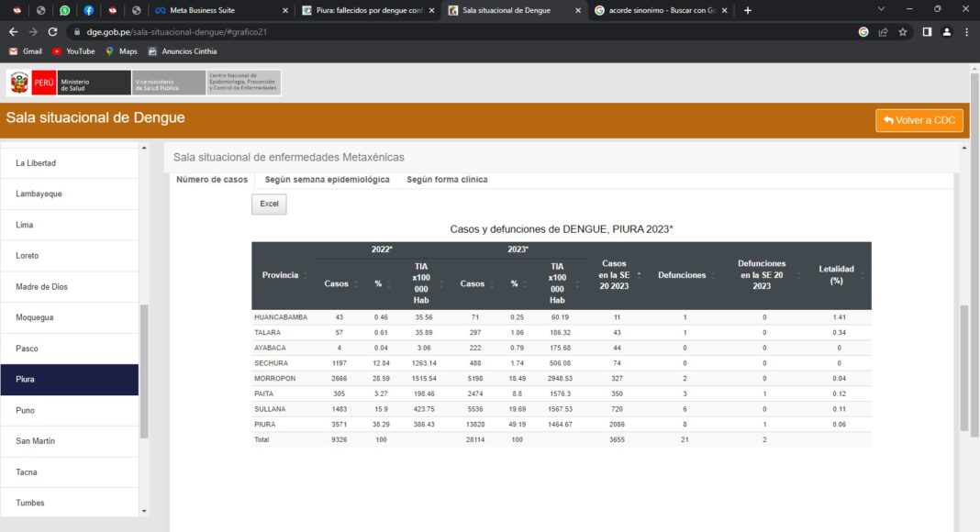This screenshot has height=532, width=980.
Task: Select San Martín in the region list
Action: click(70, 441)
